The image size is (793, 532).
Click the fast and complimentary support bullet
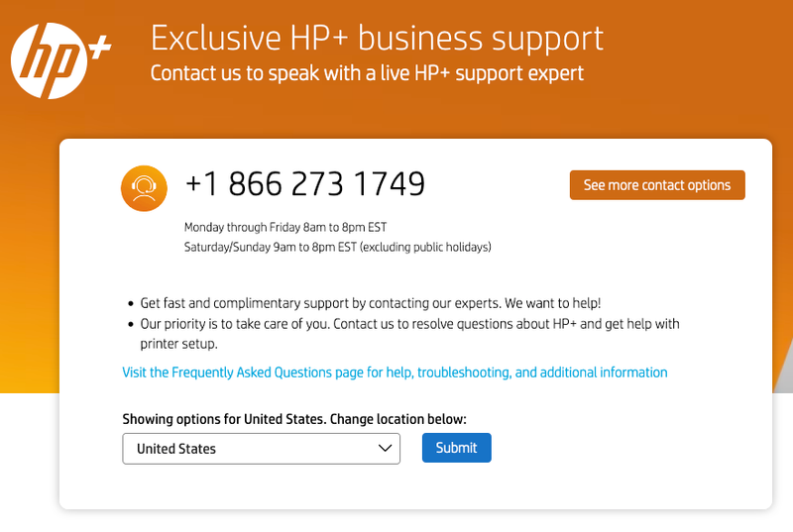pyautogui.click(x=370, y=303)
